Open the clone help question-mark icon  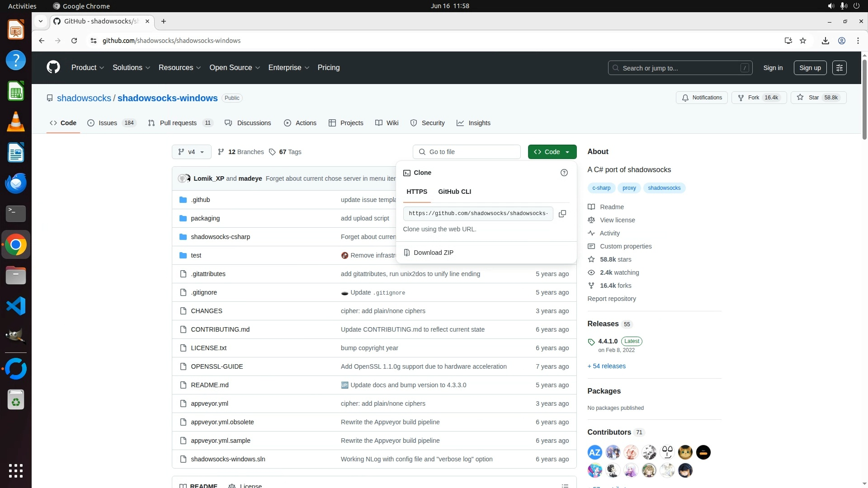[564, 173]
